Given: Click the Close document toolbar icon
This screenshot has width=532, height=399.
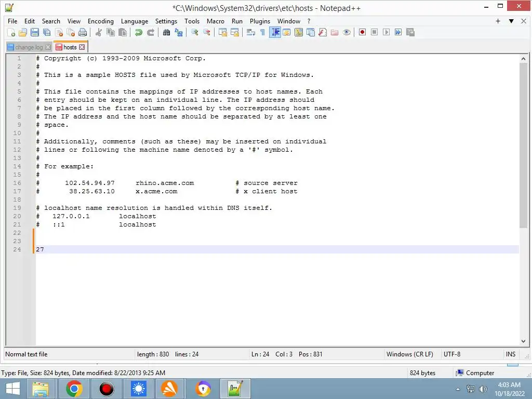Looking at the screenshot, I should (x=59, y=32).
